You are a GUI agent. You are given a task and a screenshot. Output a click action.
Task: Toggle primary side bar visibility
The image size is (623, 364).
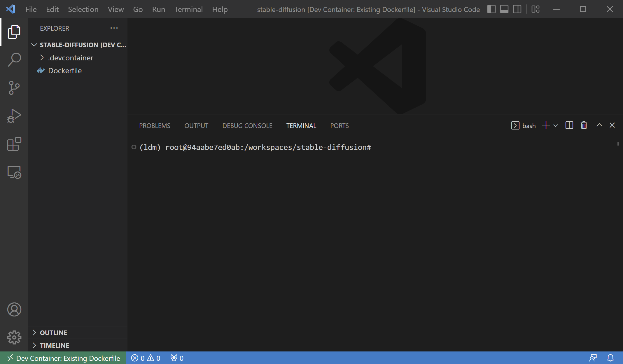pos(491,9)
